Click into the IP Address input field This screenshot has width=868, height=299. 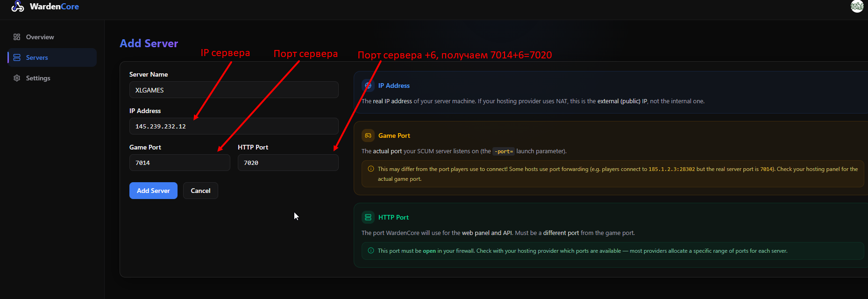pyautogui.click(x=234, y=126)
